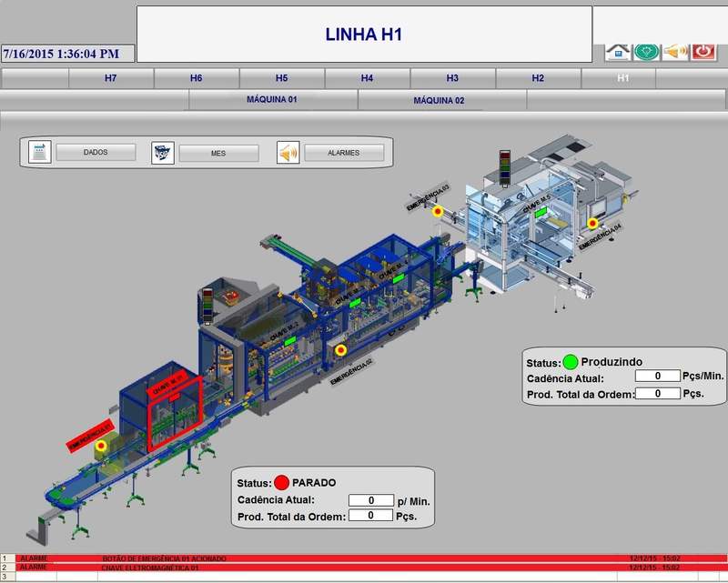
Task: Click the EMERGÊNCIA 03 label
Action: 428,196
